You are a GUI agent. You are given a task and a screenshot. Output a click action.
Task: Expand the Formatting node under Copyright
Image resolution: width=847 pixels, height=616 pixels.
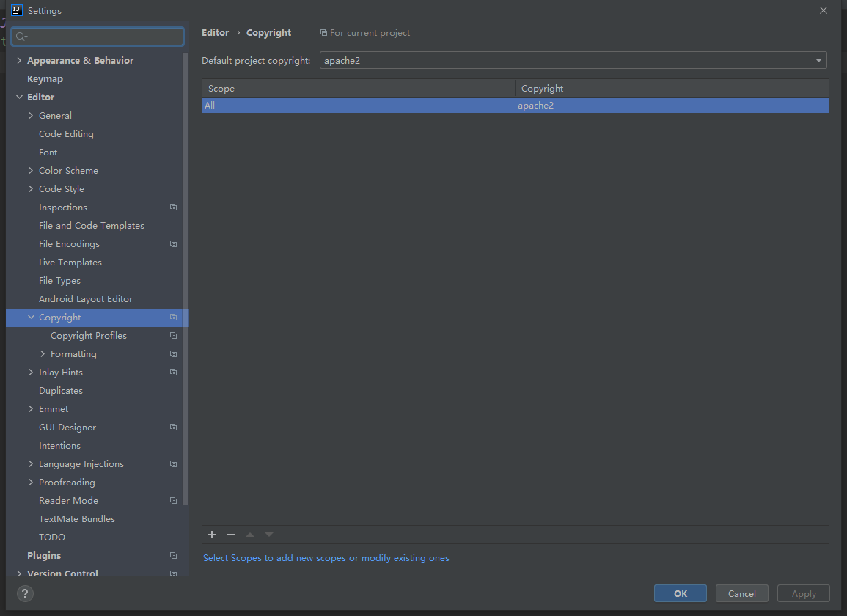[43, 354]
